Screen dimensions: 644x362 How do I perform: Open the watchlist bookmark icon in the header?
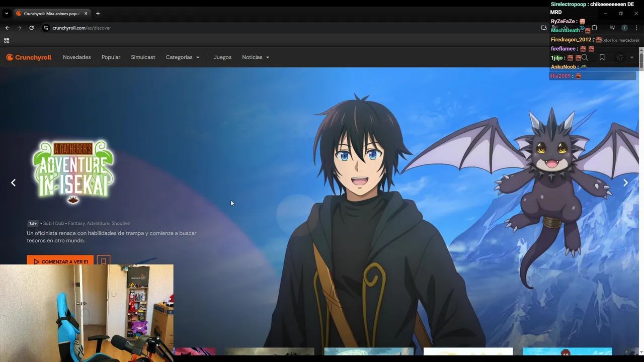click(x=602, y=58)
